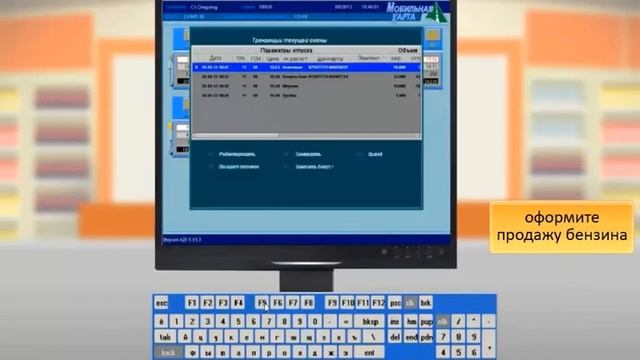The width and height of the screenshot is (640, 360).
Task: Click the Мобильная карта logo
Action: point(416,12)
